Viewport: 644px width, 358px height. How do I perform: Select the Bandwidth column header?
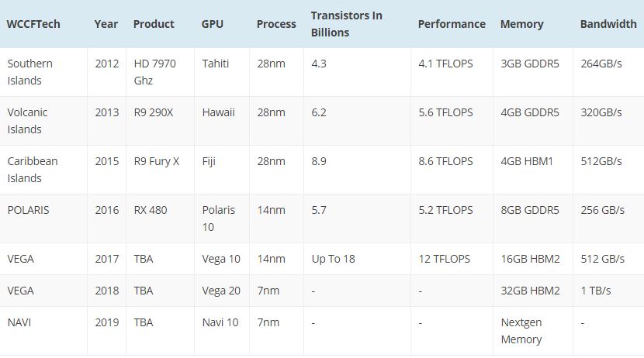point(608,24)
